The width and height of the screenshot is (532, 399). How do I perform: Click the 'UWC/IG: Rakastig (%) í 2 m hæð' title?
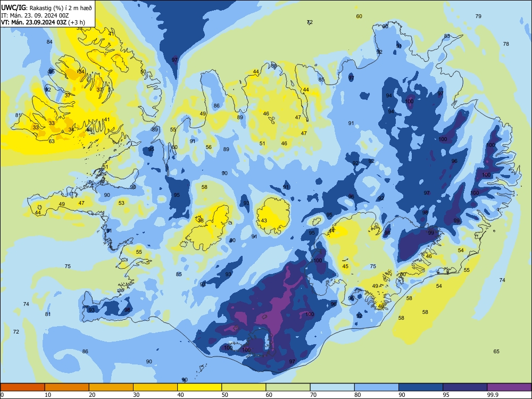[x=46, y=8]
